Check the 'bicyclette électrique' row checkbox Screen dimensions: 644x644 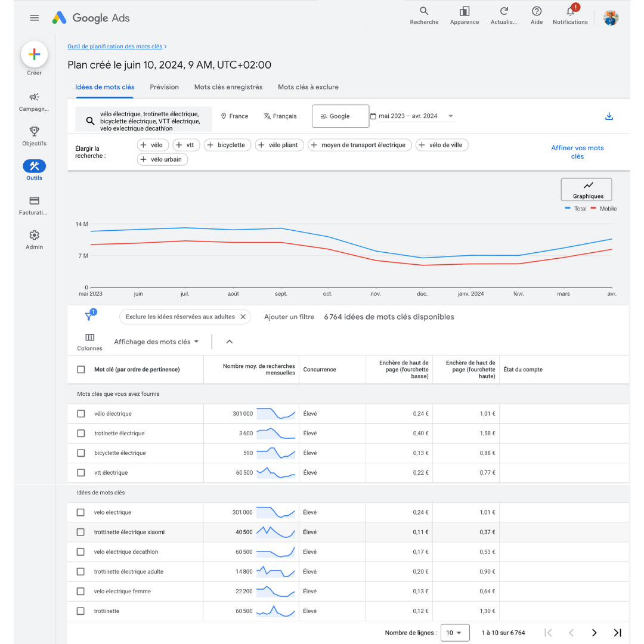[x=81, y=453]
